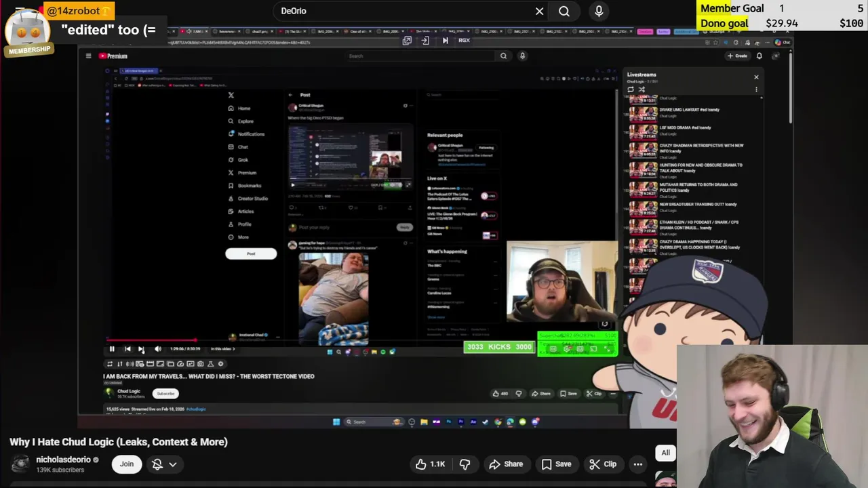Click the X logo above Home
Image resolution: width=868 pixels, height=488 pixels.
(231, 96)
